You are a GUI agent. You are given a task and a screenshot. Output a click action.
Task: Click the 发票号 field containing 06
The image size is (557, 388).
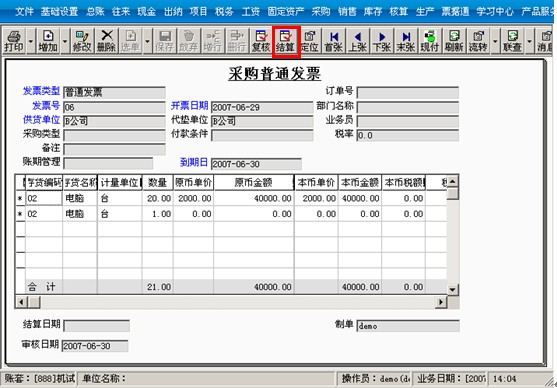(x=114, y=107)
